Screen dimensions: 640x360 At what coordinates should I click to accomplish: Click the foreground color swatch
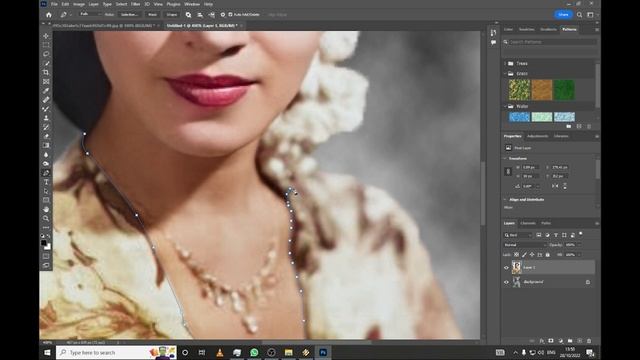(44, 243)
